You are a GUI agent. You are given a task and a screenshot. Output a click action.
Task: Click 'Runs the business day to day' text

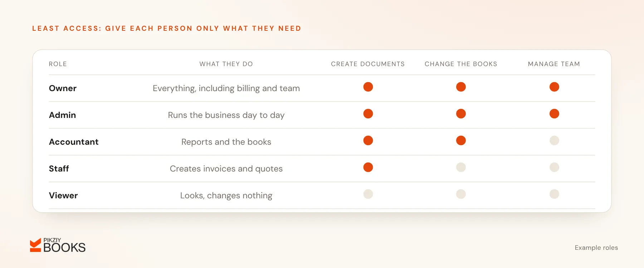[226, 115]
